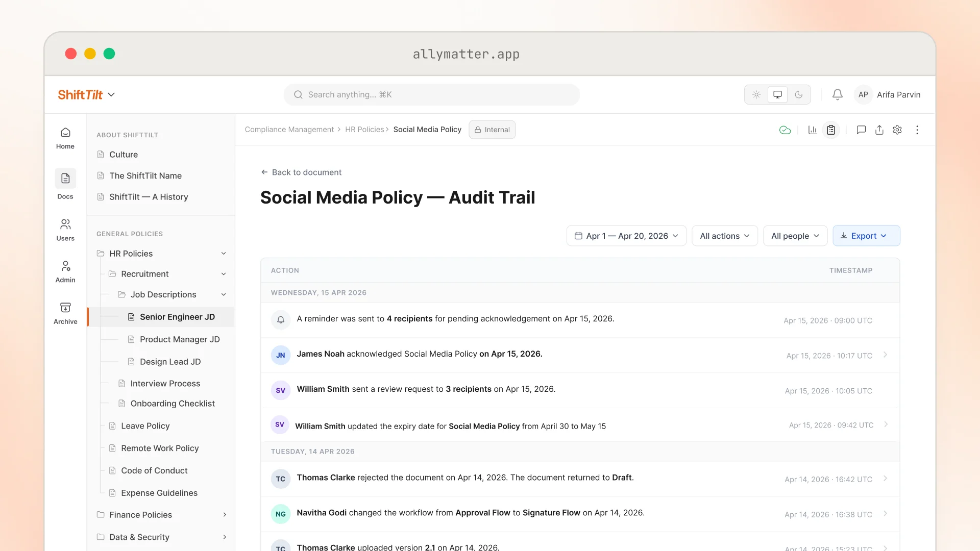Open the notifications bell
This screenshot has width=980, height=551.
837,94
